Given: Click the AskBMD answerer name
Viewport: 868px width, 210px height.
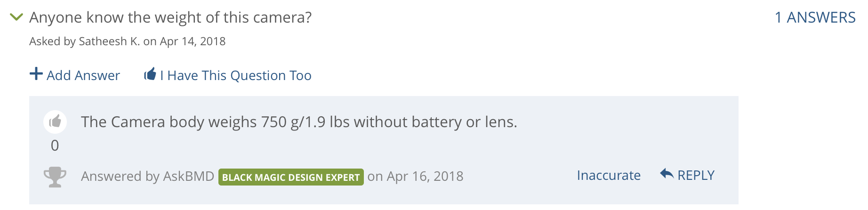Looking at the screenshot, I should click(188, 176).
